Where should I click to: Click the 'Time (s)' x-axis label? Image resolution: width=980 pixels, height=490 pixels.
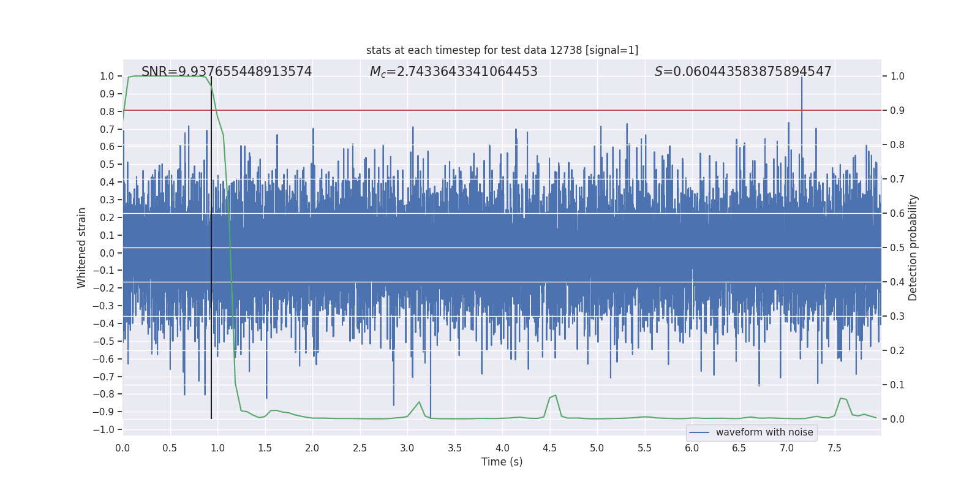coord(502,462)
